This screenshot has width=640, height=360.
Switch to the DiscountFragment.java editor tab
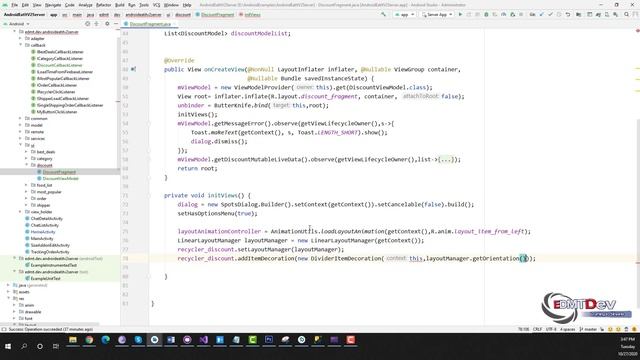150,24
